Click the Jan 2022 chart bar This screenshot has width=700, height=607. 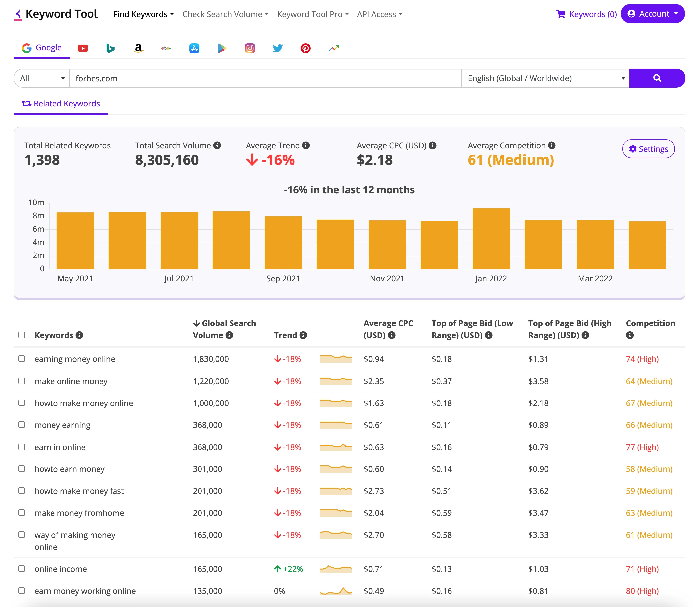click(x=491, y=239)
